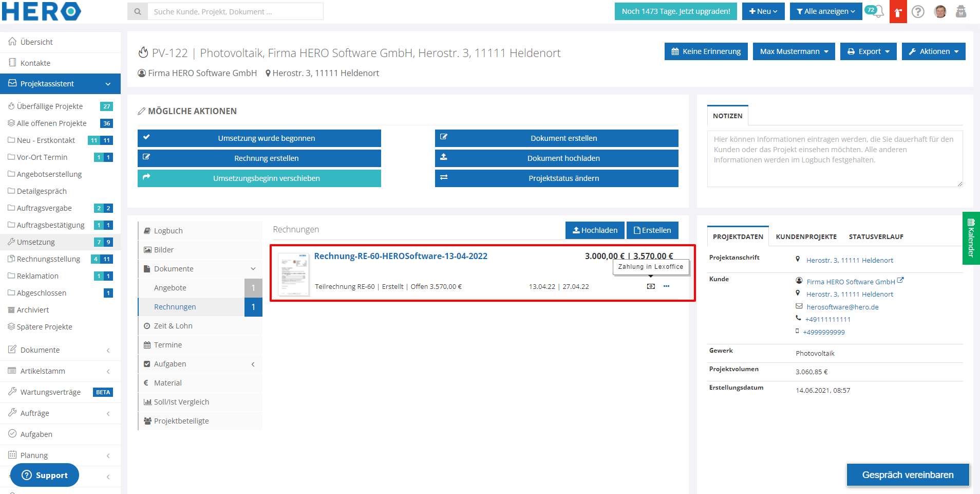Open the invoice document thumbnail
980x494 pixels.
[x=294, y=274]
